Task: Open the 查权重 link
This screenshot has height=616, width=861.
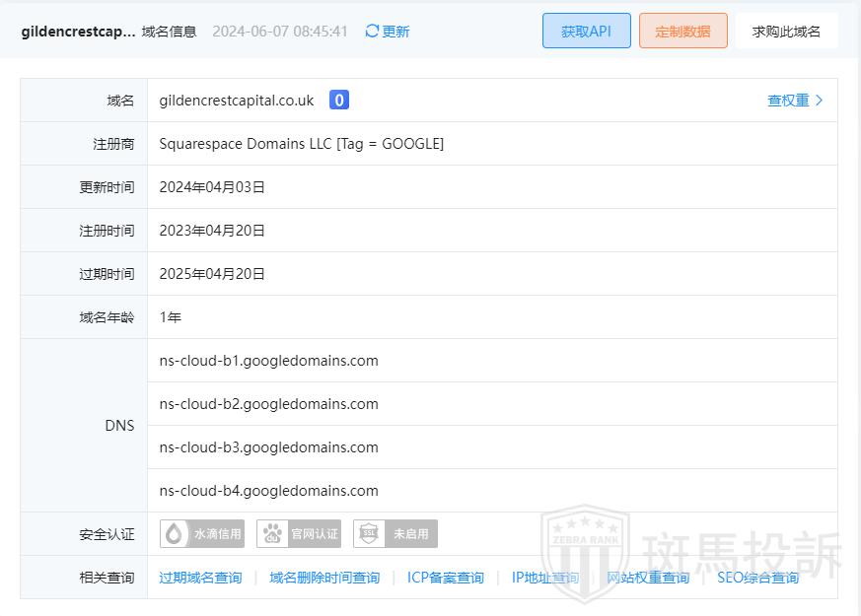Action: coord(788,100)
